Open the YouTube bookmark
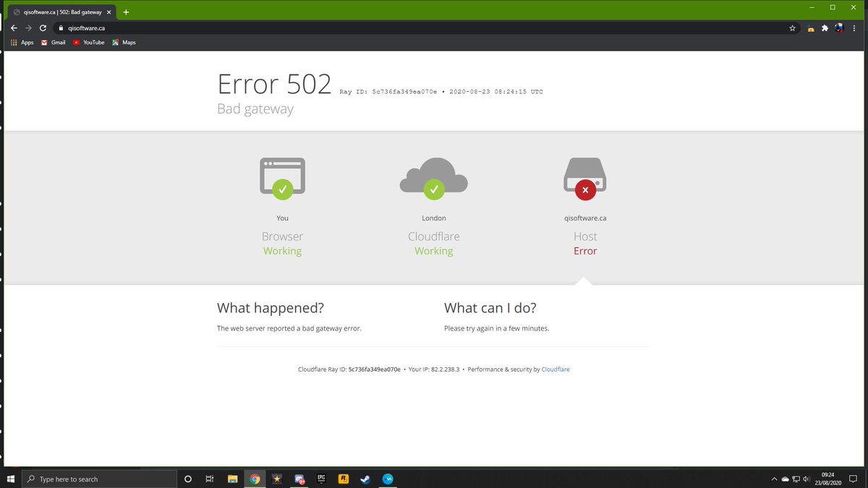The image size is (868, 488). (x=88, y=43)
